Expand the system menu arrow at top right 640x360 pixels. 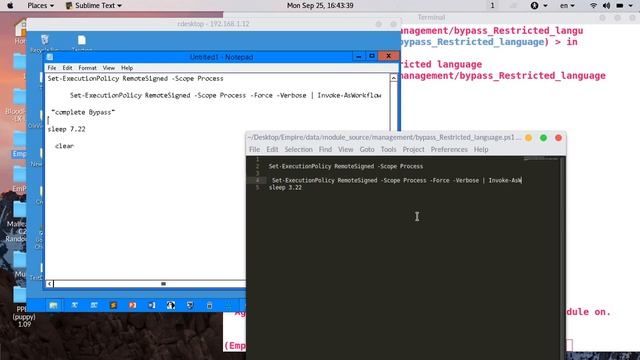pyautogui.click(x=631, y=5)
